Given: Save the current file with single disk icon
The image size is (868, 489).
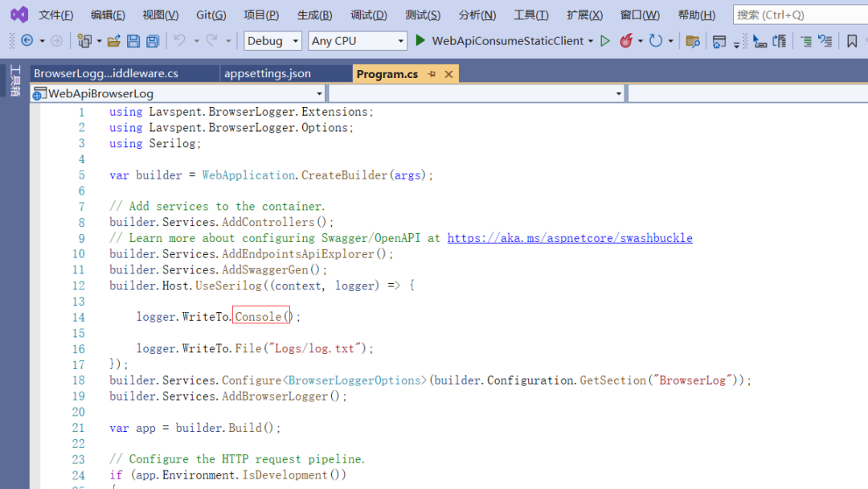Looking at the screenshot, I should 133,40.
